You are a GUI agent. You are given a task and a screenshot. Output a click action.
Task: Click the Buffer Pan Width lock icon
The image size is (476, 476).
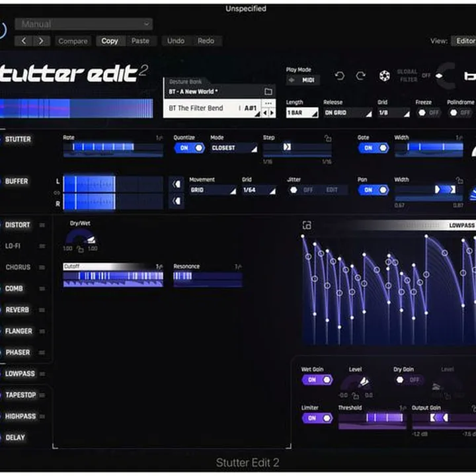pyautogui.click(x=459, y=180)
